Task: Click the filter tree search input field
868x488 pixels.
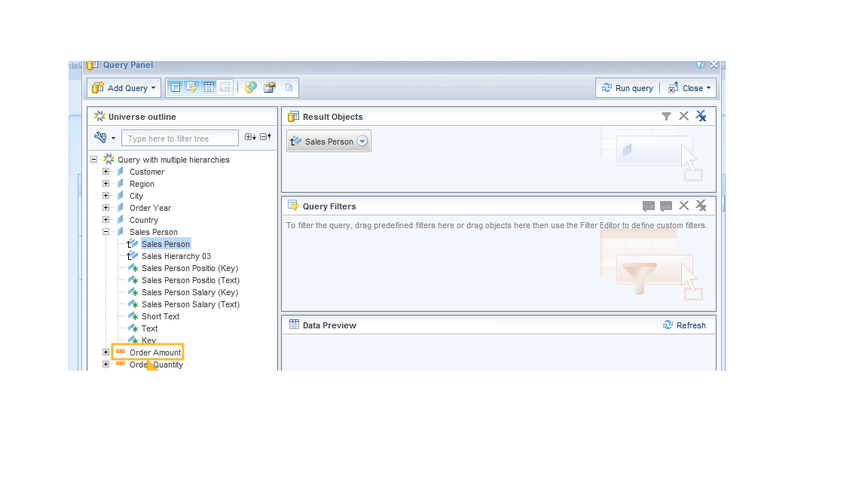Action: [179, 138]
